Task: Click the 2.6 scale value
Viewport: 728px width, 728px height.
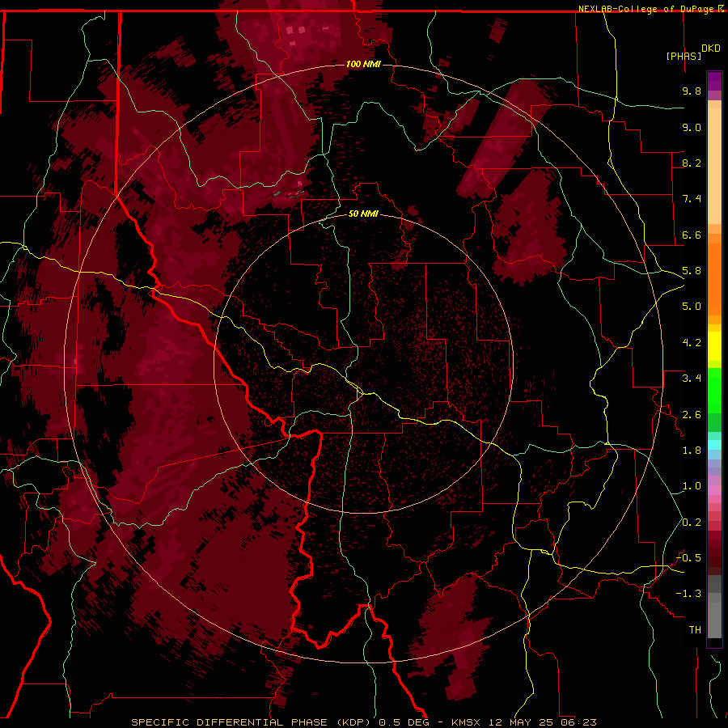Action: click(692, 415)
